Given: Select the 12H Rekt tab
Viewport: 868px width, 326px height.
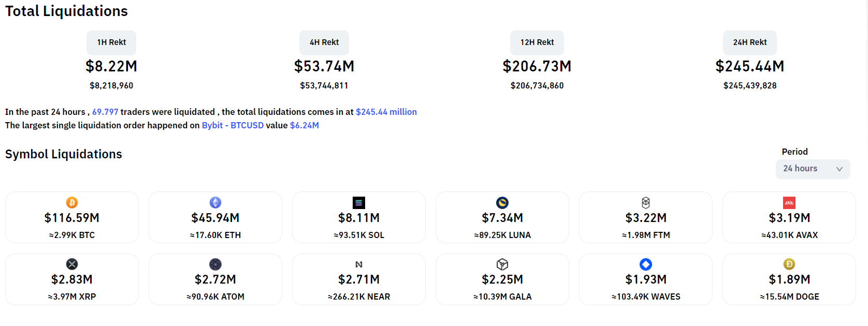Looking at the screenshot, I should pos(537,42).
